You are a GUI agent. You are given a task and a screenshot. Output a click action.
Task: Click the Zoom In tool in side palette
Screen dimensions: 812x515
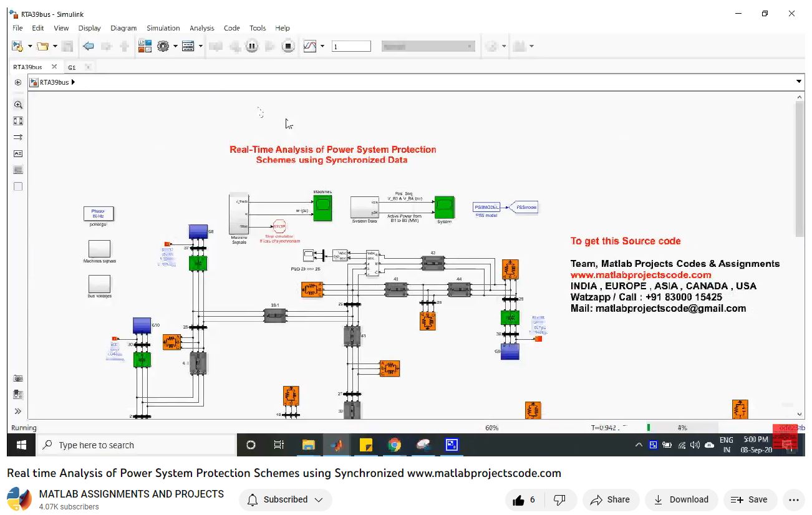[x=18, y=105]
